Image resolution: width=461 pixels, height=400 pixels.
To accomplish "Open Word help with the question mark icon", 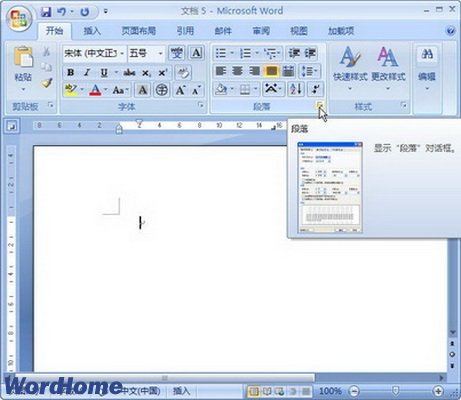I will coord(450,31).
